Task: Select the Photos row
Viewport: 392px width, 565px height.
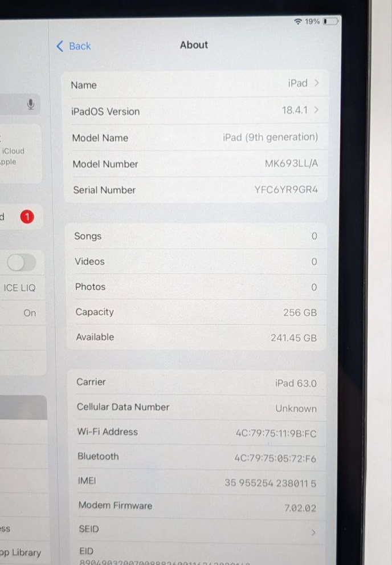Action: pyautogui.click(x=197, y=287)
